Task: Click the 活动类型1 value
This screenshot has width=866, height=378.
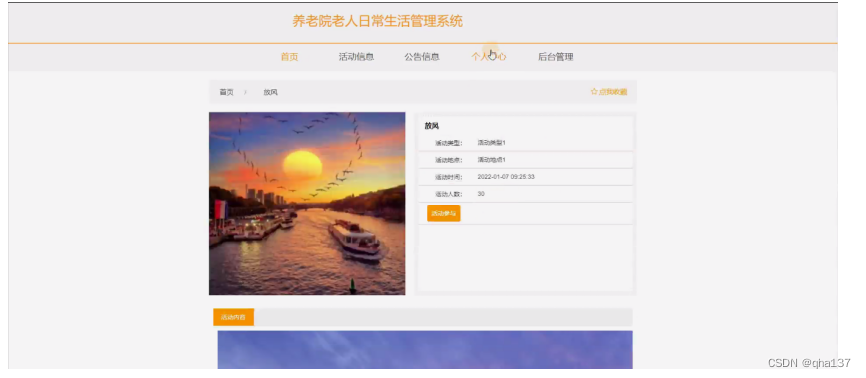Action: [492, 143]
